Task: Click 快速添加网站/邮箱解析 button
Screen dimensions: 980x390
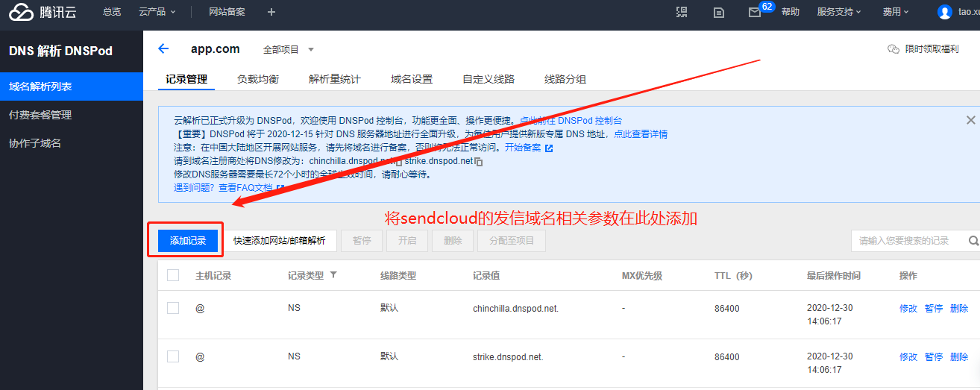Action: coord(280,241)
